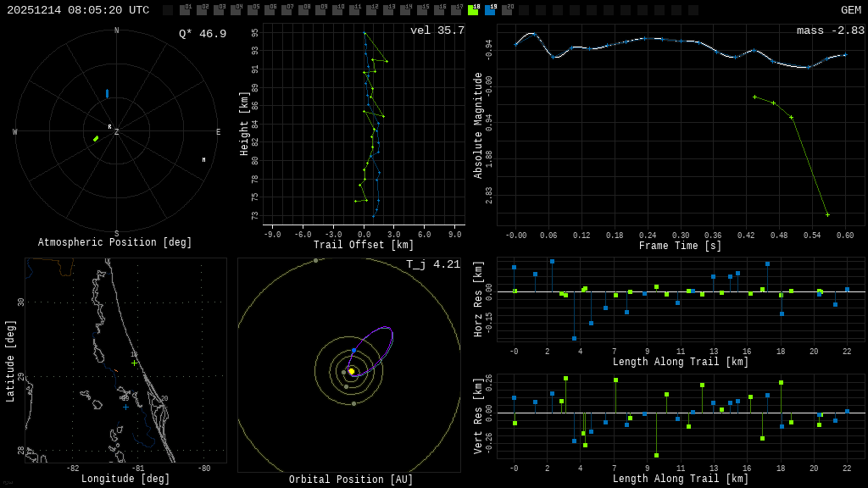Viewport: 868px width, 488px height.
Task: Select station 10 indicator box
Action: (337, 10)
